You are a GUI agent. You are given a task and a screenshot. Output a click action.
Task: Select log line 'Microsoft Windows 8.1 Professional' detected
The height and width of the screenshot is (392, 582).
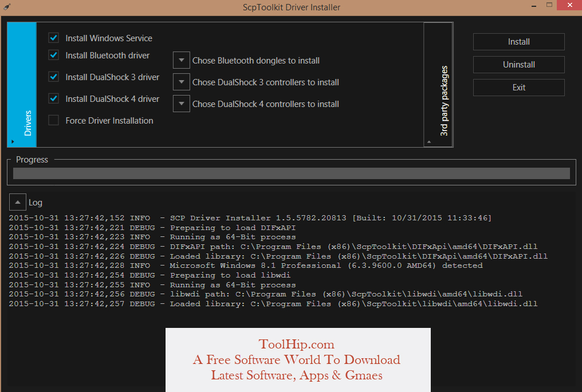(x=246, y=266)
